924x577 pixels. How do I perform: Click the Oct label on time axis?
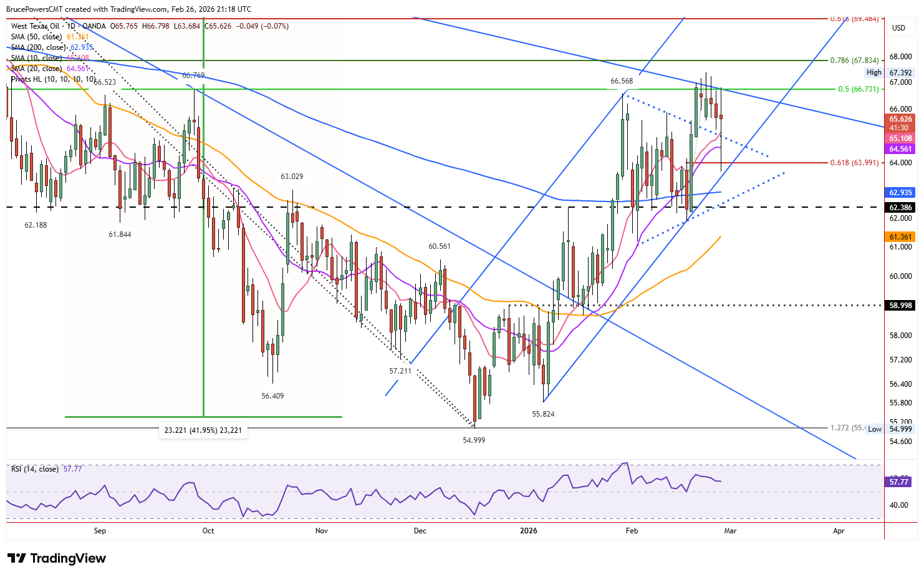pyautogui.click(x=208, y=531)
